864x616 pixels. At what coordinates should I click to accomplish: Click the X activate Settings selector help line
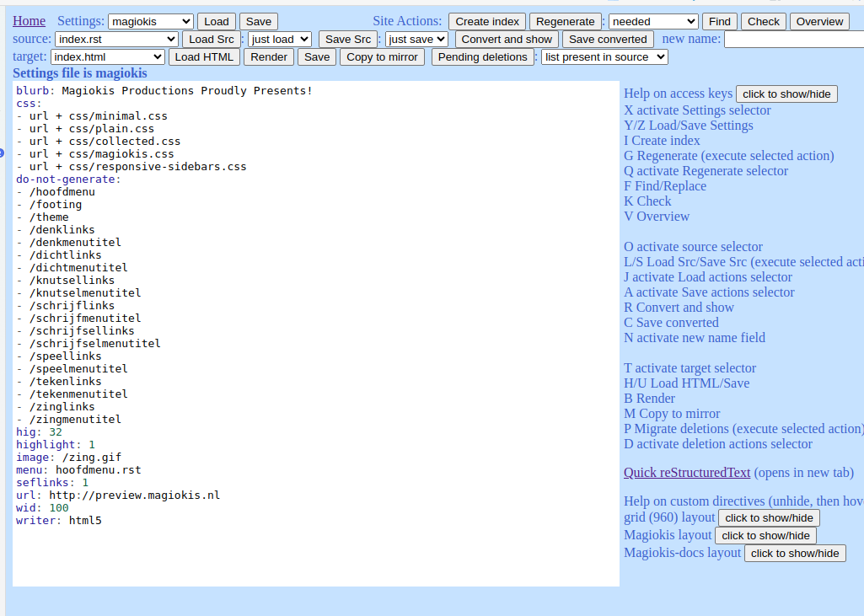(x=697, y=110)
